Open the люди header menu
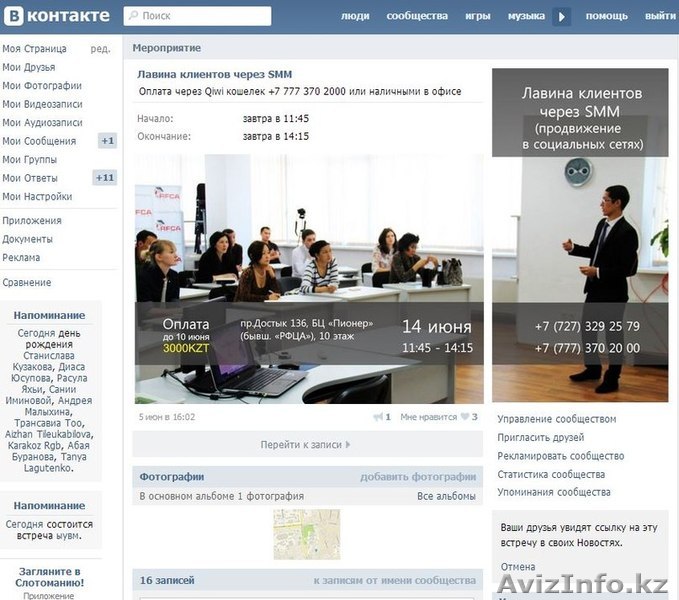The image size is (679, 600). pos(355,16)
